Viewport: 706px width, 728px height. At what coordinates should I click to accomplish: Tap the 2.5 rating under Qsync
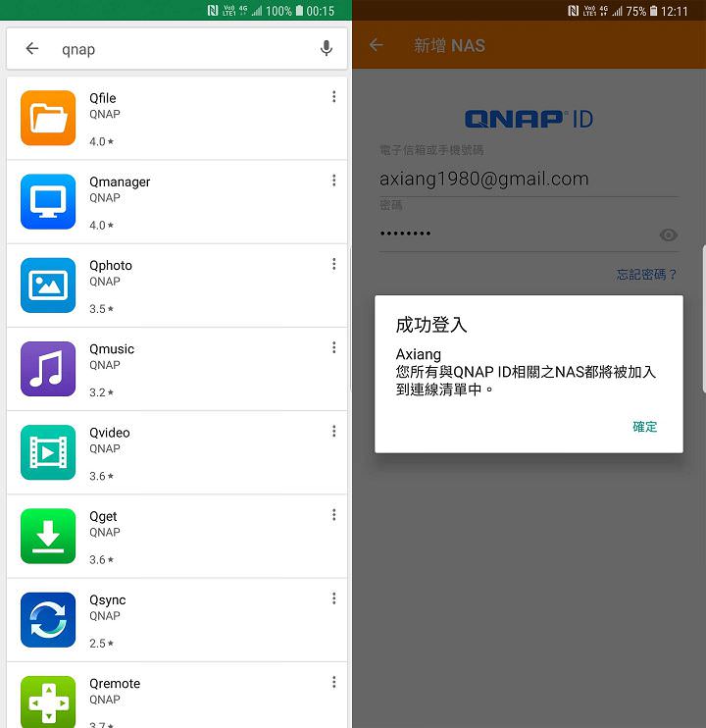point(102,643)
